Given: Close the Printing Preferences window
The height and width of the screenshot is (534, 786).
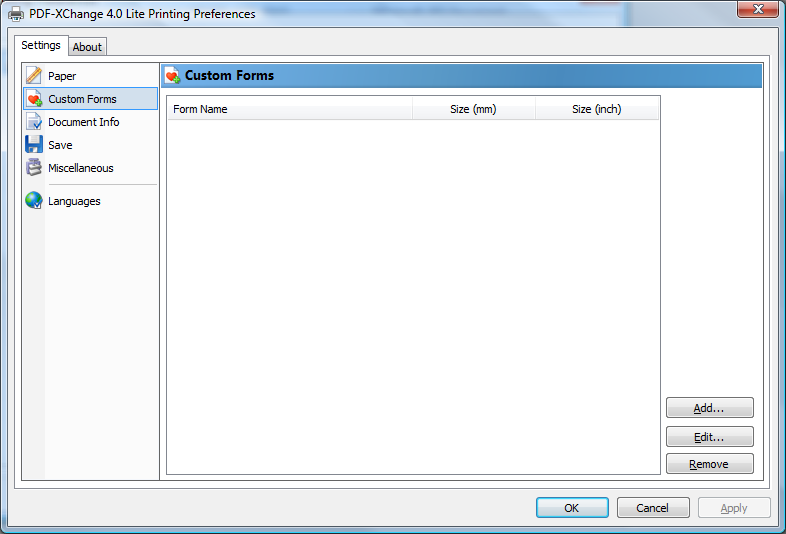Looking at the screenshot, I should click(758, 9).
